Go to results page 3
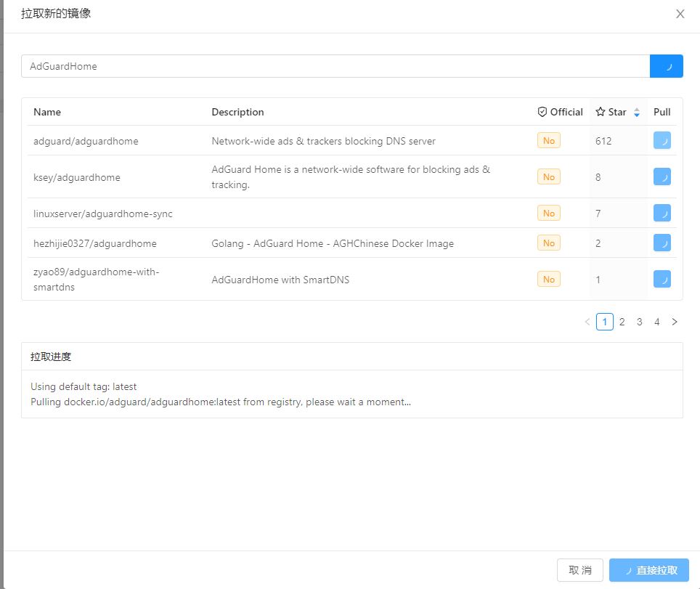The height and width of the screenshot is (589, 700). click(639, 322)
